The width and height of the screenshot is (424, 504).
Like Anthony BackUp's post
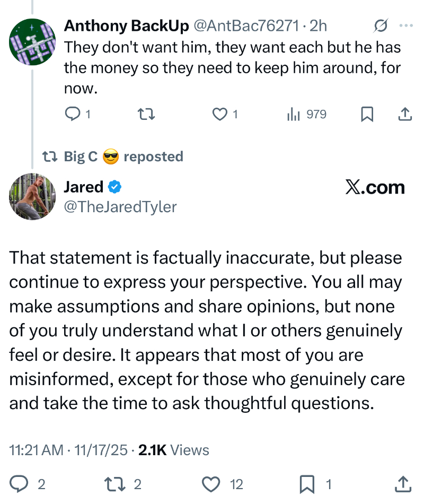tap(219, 114)
